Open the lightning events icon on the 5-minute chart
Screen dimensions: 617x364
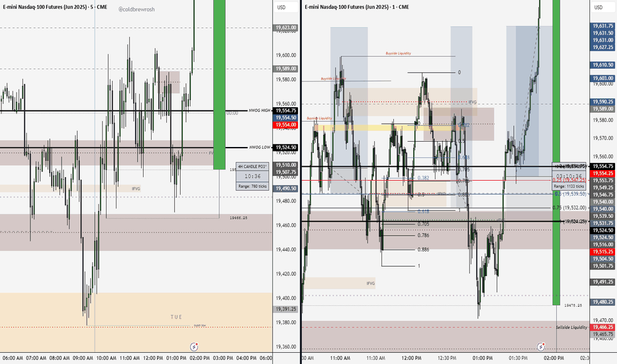click(193, 347)
